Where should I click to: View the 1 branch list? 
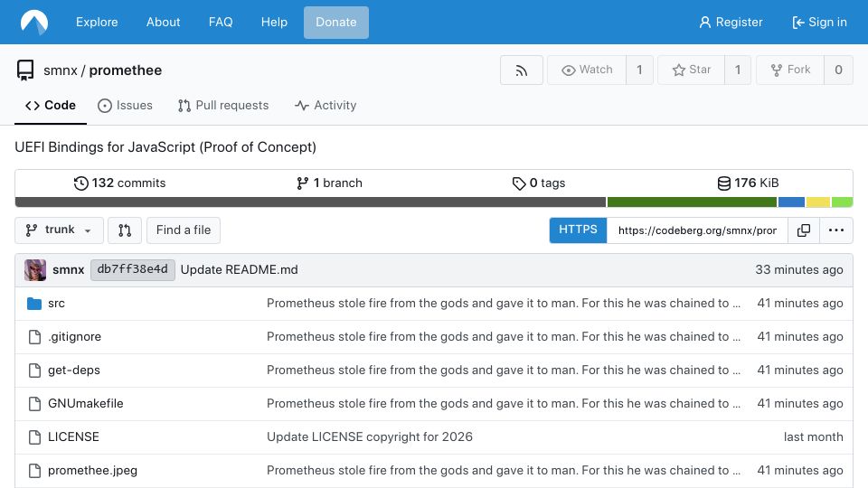point(329,183)
